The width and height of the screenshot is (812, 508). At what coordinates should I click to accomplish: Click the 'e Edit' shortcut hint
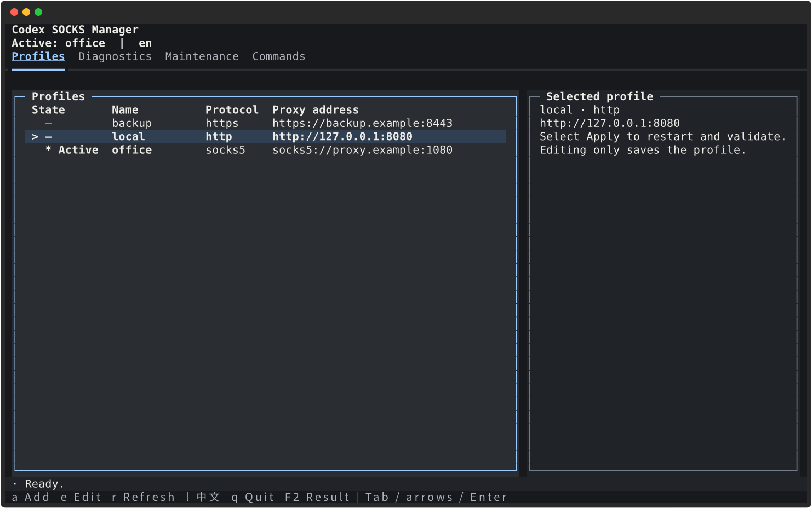81,497
